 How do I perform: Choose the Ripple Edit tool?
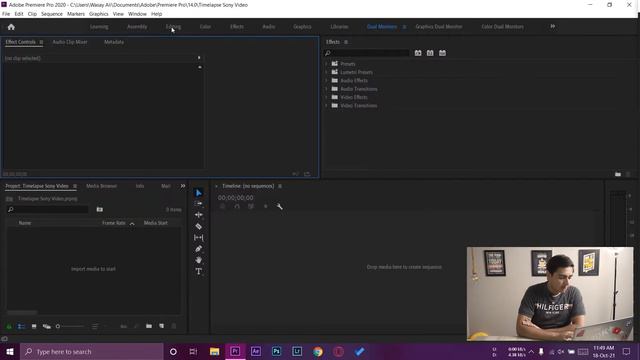point(199,215)
